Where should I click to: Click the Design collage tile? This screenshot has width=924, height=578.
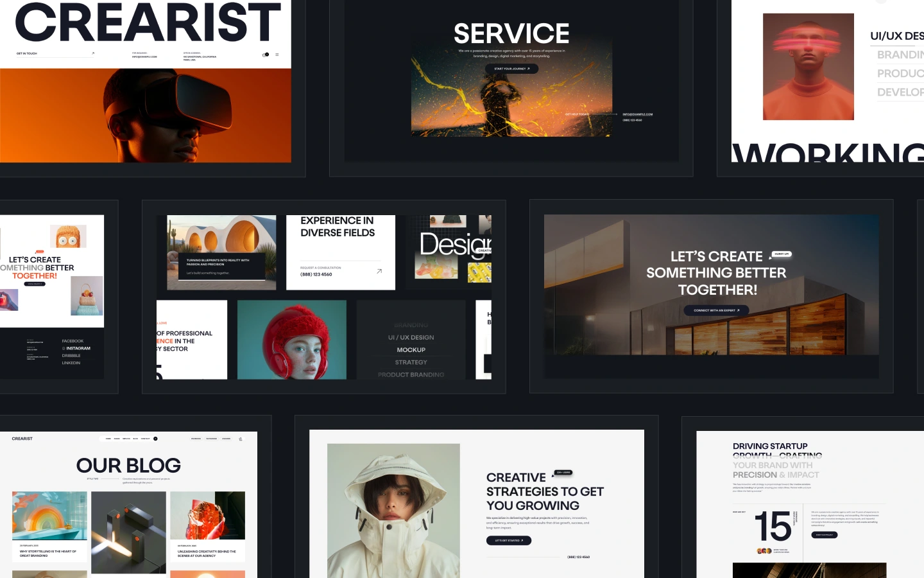(449, 252)
